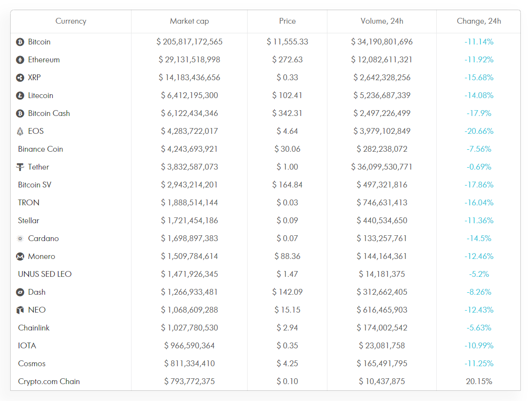
Task: Select the Cosmos row name
Action: click(x=31, y=364)
